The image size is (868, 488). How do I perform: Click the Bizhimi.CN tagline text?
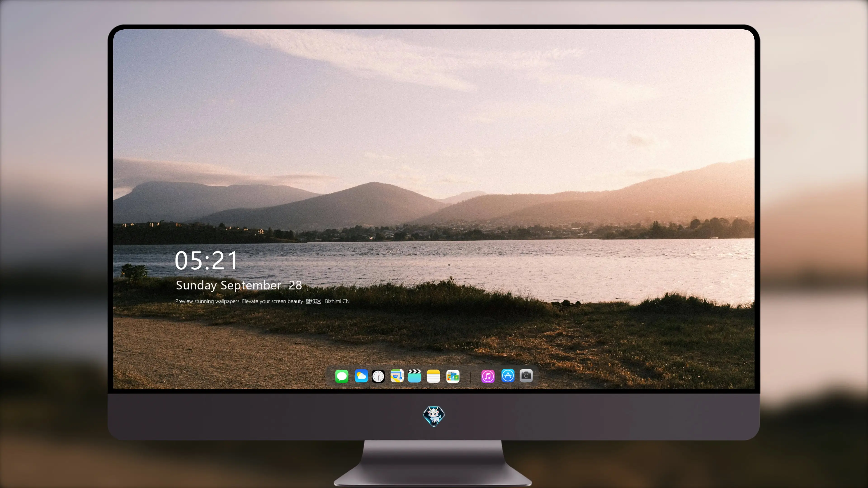tap(262, 301)
